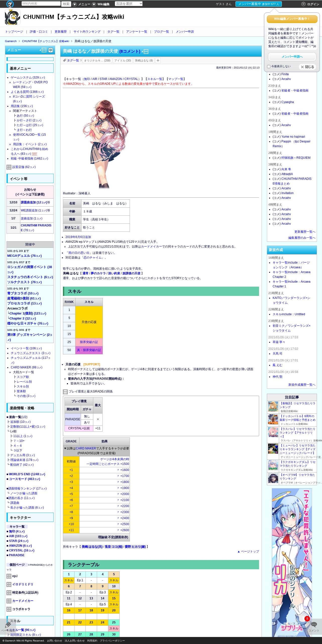Open the 言語を選択 language selector
Screen dimensions: 322x644
(129, 4)
